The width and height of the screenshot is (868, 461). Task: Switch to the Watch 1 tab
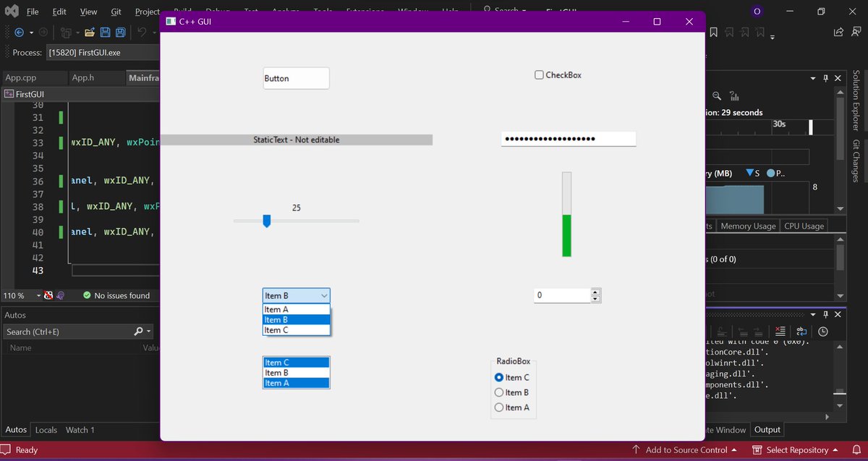[80, 430]
